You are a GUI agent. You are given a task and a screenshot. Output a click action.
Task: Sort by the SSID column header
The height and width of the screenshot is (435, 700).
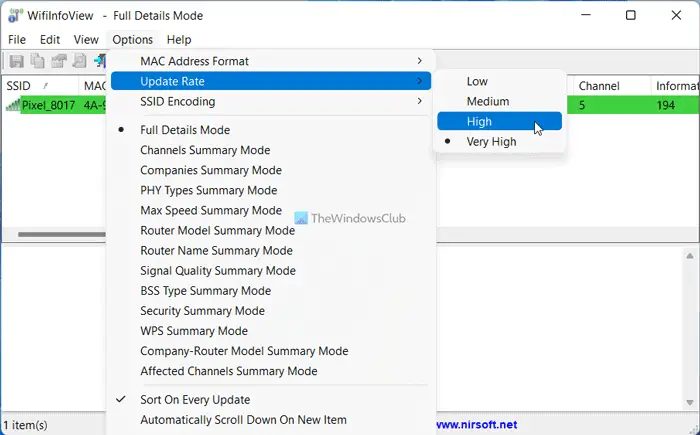[x=40, y=86]
